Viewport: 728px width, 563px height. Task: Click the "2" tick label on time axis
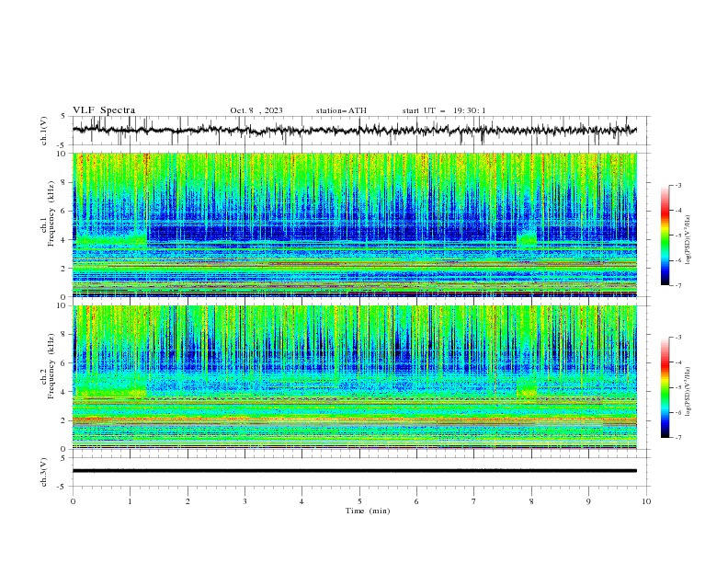point(188,501)
